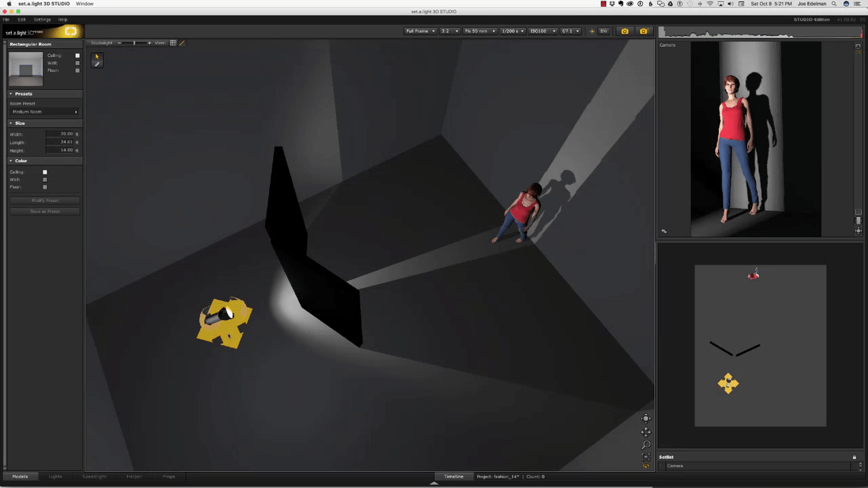Click the yellow logo button next to set.a.light
The width and height of the screenshot is (868, 488).
(71, 32)
